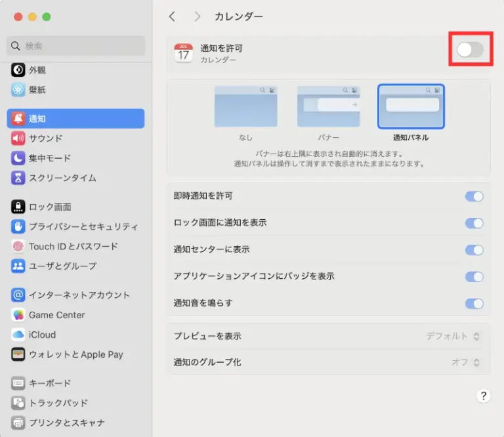Open the プレビューを表示 デフォルト dropdown
Screen dimensions: 504x437
[x=453, y=336]
